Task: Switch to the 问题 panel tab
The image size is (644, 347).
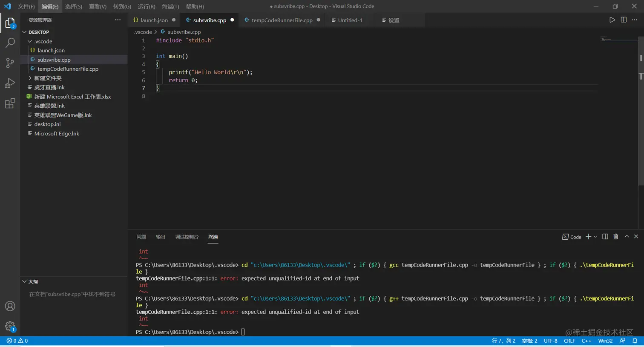Action: click(141, 237)
